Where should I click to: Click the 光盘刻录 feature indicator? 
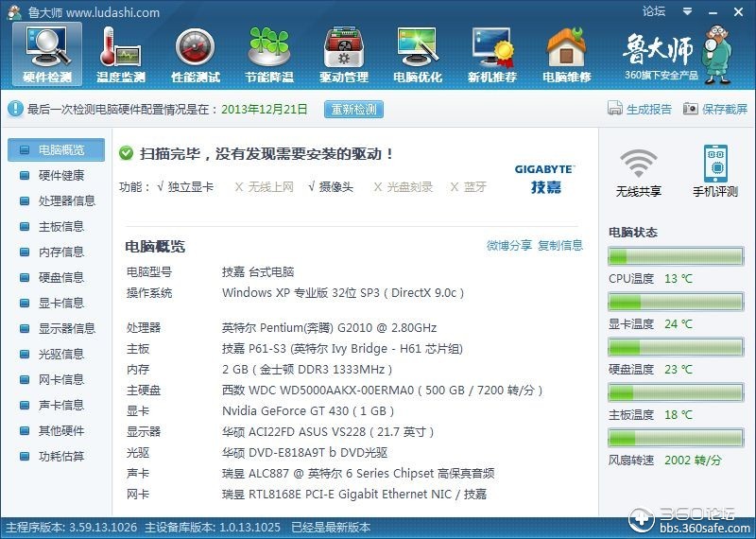[x=404, y=186]
